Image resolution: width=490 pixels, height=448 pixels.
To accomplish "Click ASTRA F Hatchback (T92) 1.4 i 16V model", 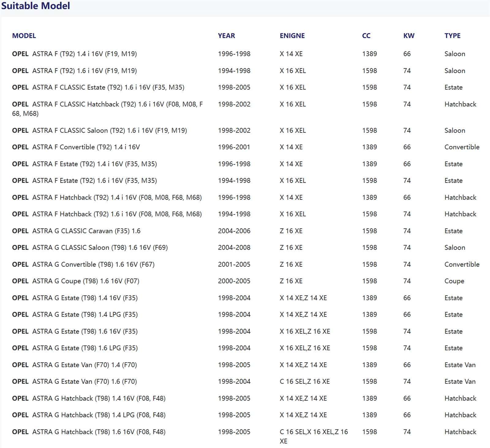I will [x=107, y=197].
